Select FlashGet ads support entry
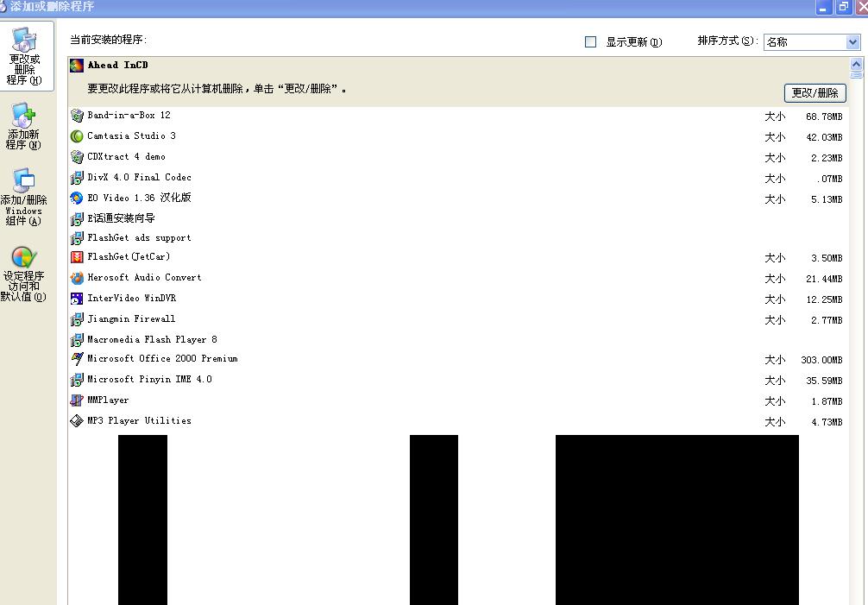Viewport: 868px width, 605px height. [x=458, y=238]
